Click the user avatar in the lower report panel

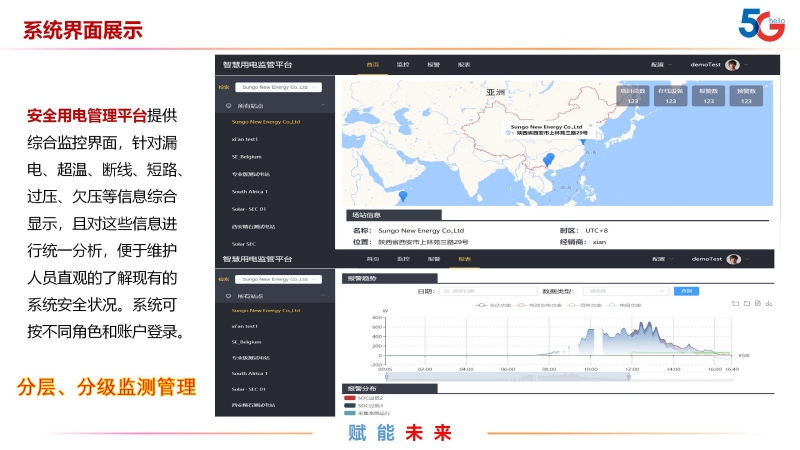click(x=732, y=259)
